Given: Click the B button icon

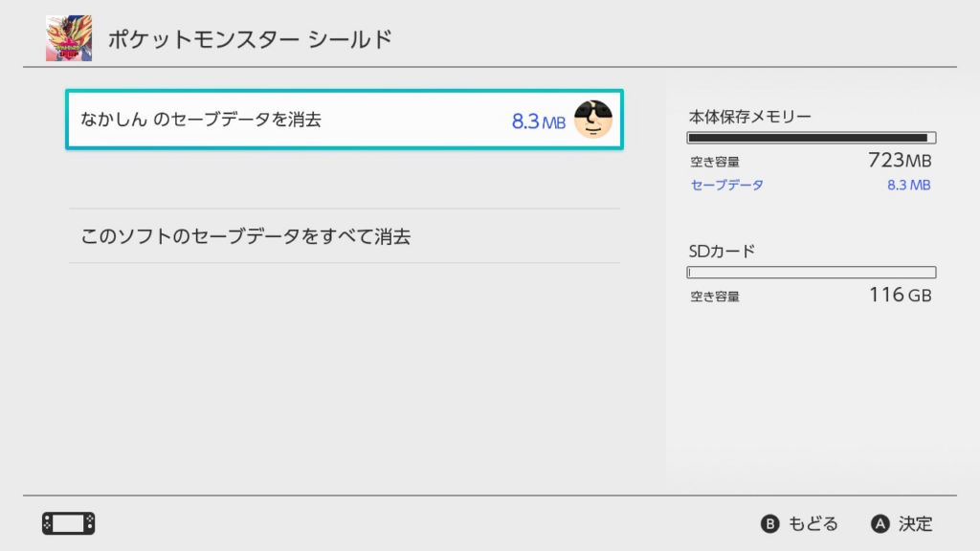Looking at the screenshot, I should click(770, 523).
